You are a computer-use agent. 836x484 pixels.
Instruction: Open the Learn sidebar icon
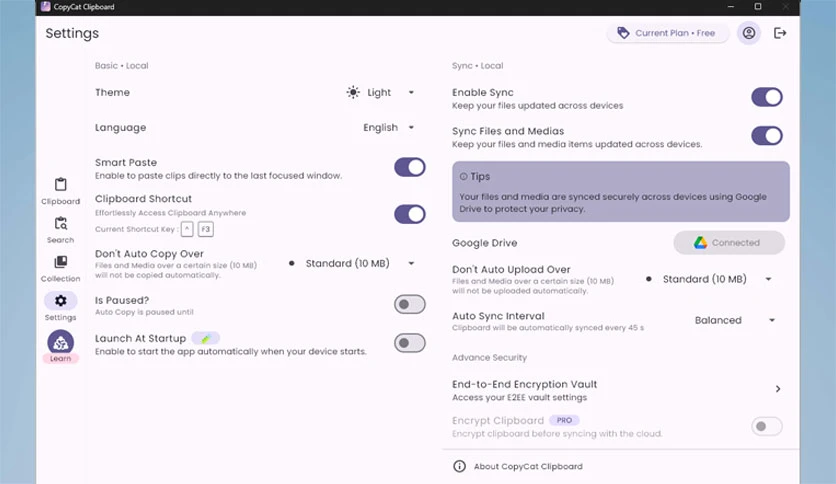point(61,342)
